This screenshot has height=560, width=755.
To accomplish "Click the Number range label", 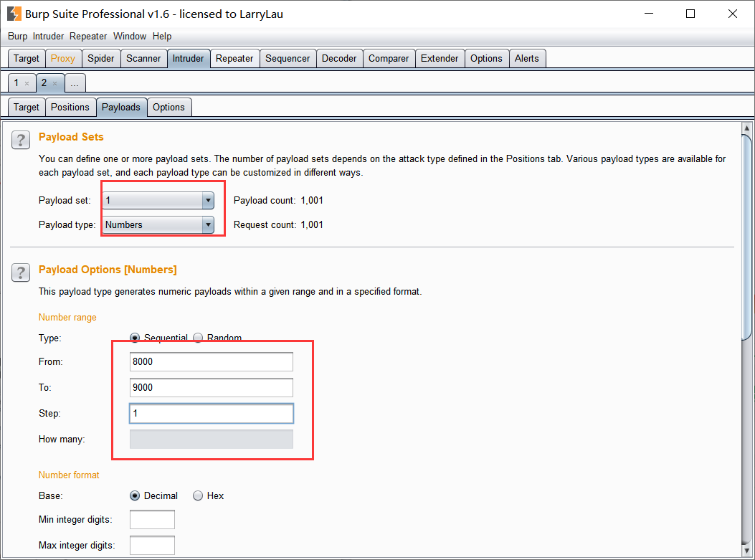I will pyautogui.click(x=67, y=318).
